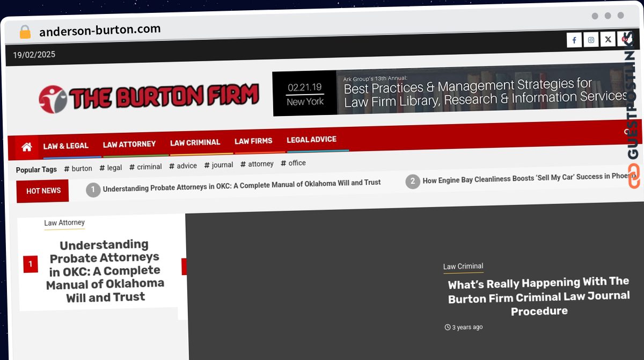Click the date 19/02/2025 in the top bar
This screenshot has height=360, width=644.
34,54
